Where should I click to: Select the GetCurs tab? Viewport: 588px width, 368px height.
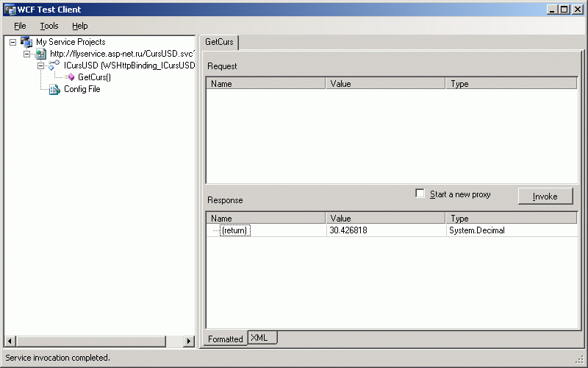[x=219, y=42]
